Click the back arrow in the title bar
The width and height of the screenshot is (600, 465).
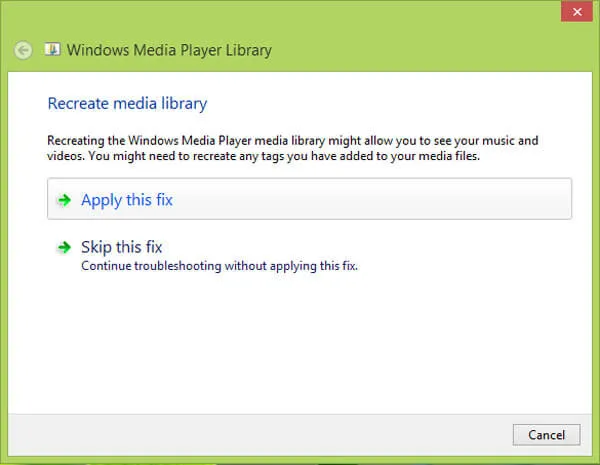pos(23,50)
